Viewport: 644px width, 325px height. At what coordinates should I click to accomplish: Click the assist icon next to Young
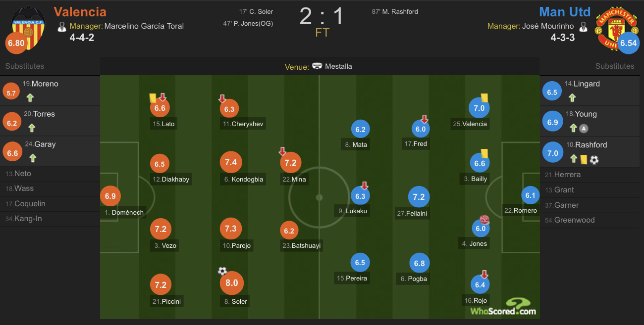pyautogui.click(x=584, y=129)
